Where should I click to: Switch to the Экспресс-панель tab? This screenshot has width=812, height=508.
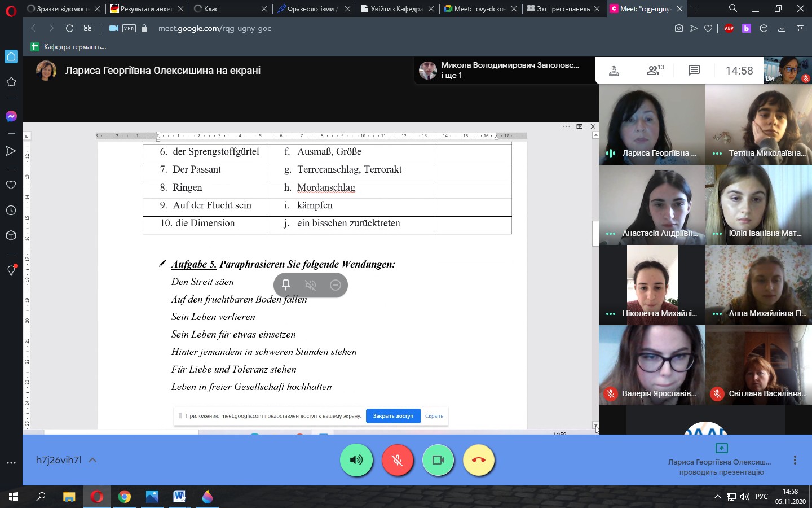coord(562,9)
